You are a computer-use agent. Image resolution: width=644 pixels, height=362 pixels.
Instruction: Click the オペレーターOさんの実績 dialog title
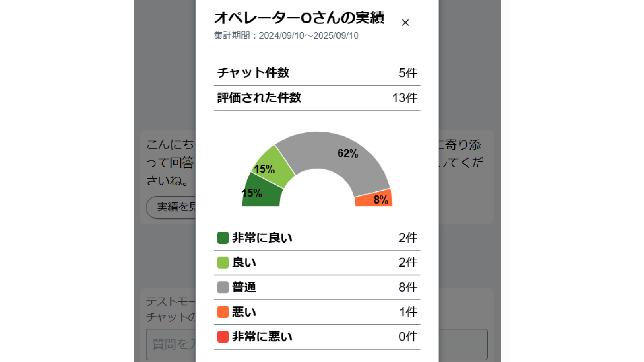299,18
